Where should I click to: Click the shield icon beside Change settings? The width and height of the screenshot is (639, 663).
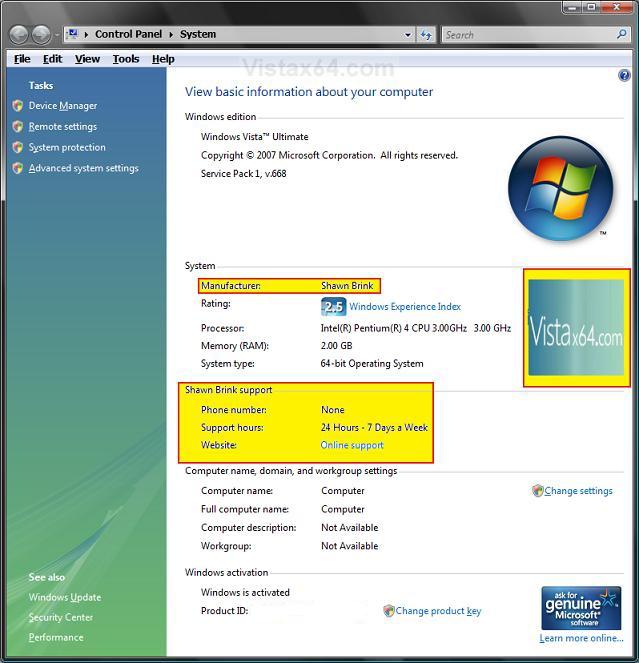538,491
